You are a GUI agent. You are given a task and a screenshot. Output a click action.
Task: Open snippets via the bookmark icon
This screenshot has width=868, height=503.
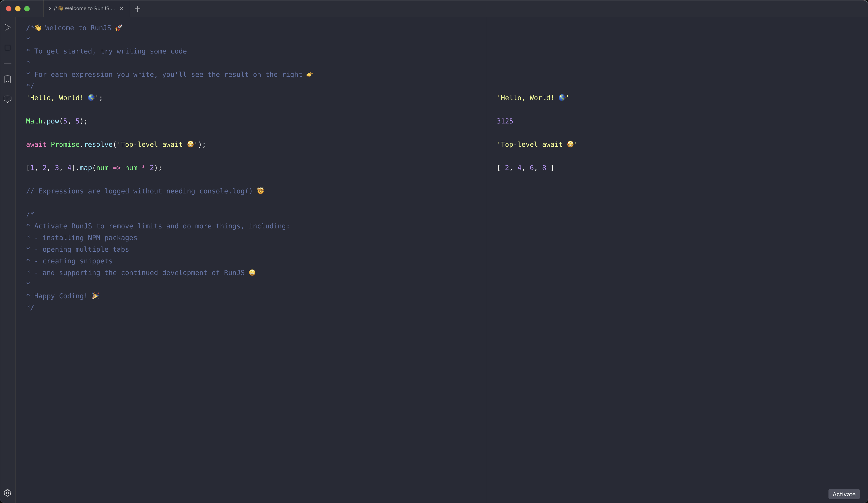pos(8,79)
